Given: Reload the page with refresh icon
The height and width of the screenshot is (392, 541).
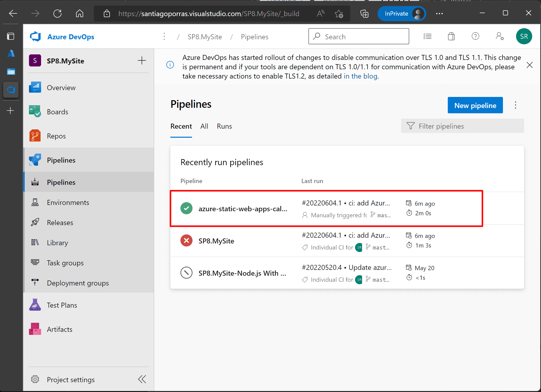Looking at the screenshot, I should [x=57, y=14].
